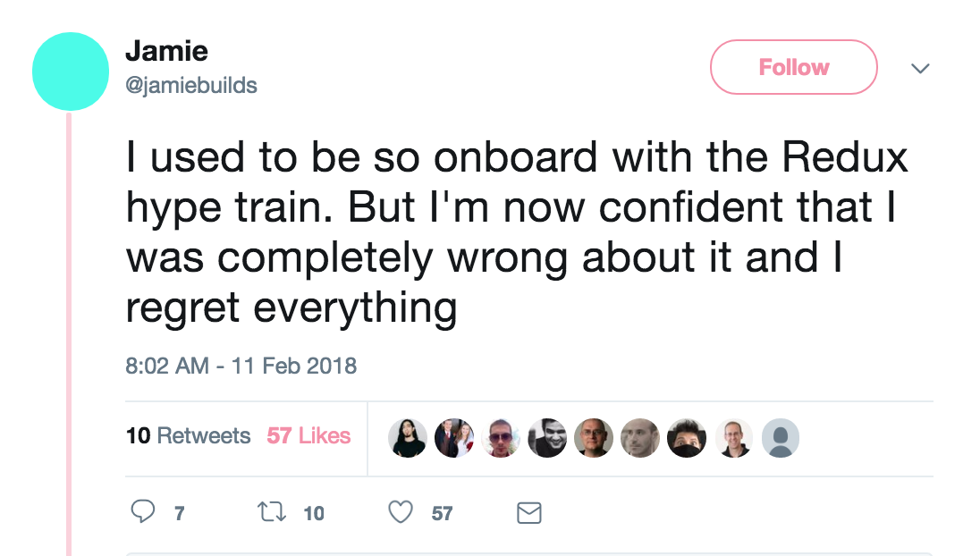Open the liker avatar showing a wedding couple
The width and height of the screenshot is (980, 556).
[454, 438]
